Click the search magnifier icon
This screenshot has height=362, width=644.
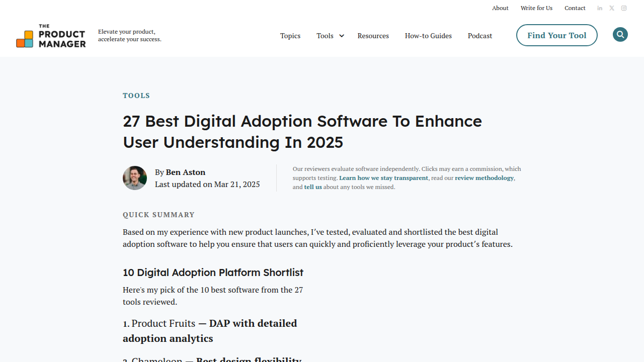[x=620, y=35]
